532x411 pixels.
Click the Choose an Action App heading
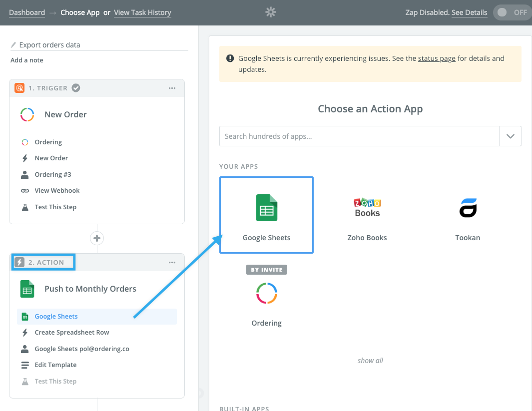pos(370,109)
